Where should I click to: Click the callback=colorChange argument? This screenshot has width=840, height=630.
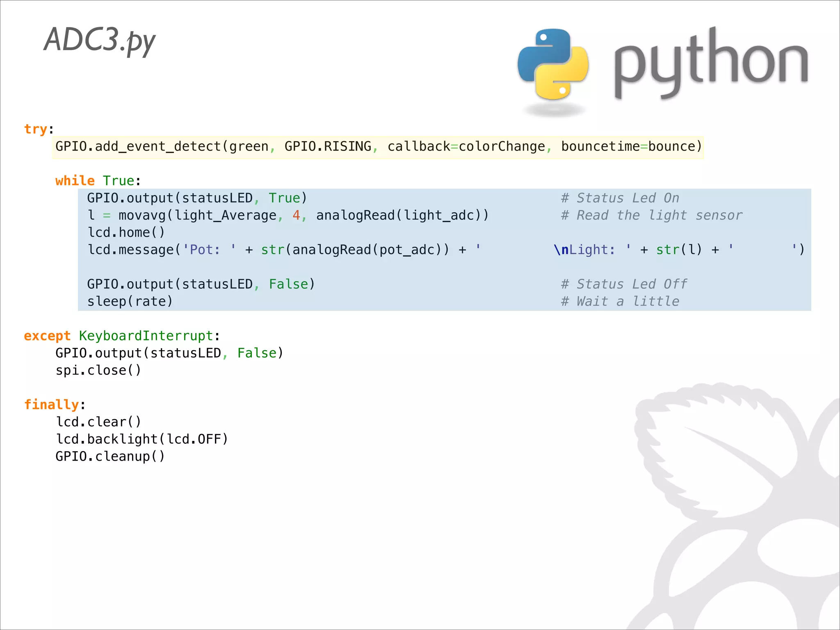pos(466,147)
